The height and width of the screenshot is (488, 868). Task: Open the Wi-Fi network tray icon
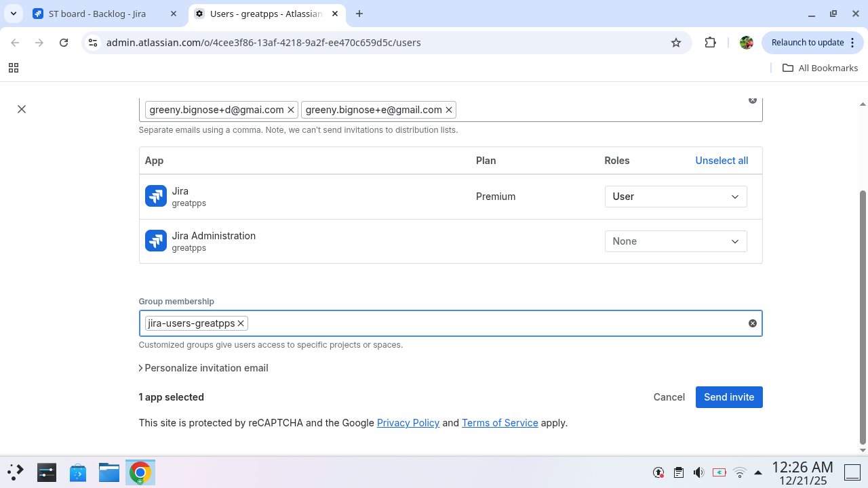click(740, 472)
